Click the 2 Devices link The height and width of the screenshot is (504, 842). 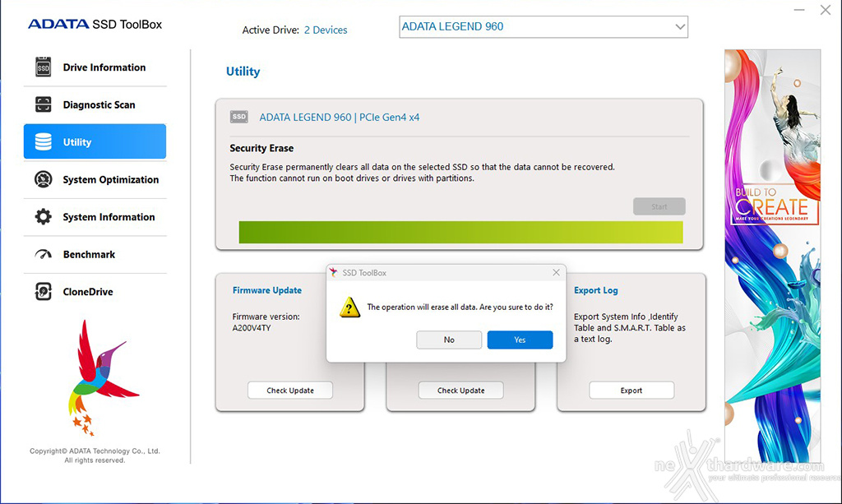326,30
